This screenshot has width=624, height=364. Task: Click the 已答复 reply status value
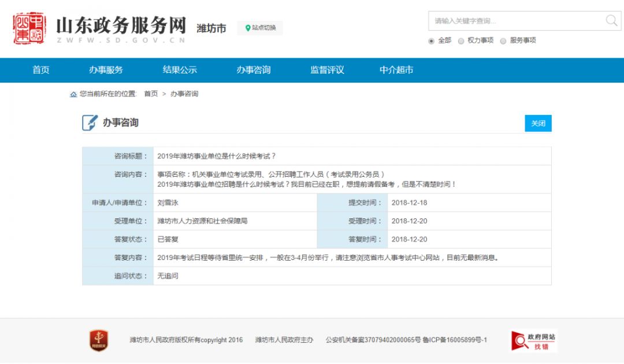click(168, 239)
